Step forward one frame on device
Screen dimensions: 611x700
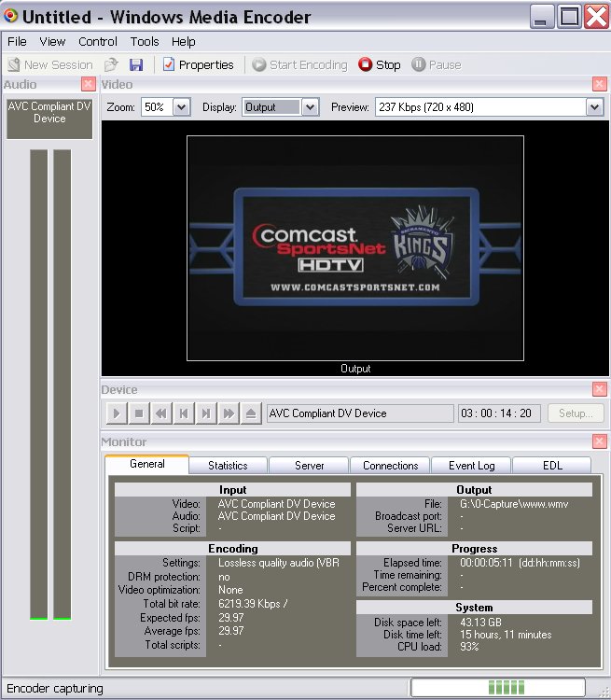206,413
